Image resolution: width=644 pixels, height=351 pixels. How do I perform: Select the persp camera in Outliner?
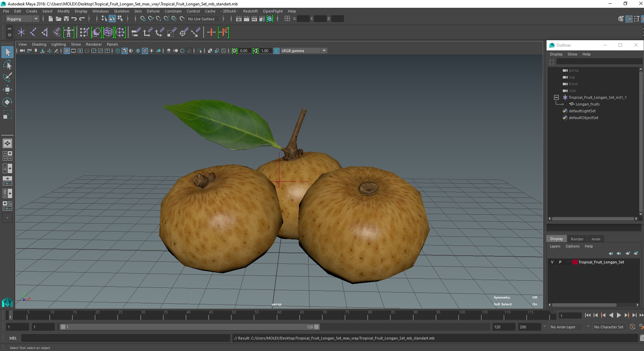click(x=574, y=70)
